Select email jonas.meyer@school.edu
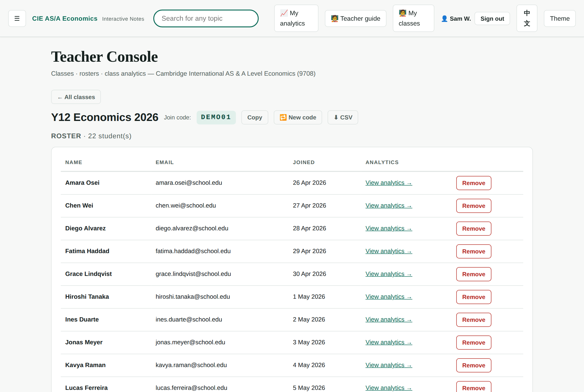This screenshot has height=392, width=584. pyautogui.click(x=190, y=342)
